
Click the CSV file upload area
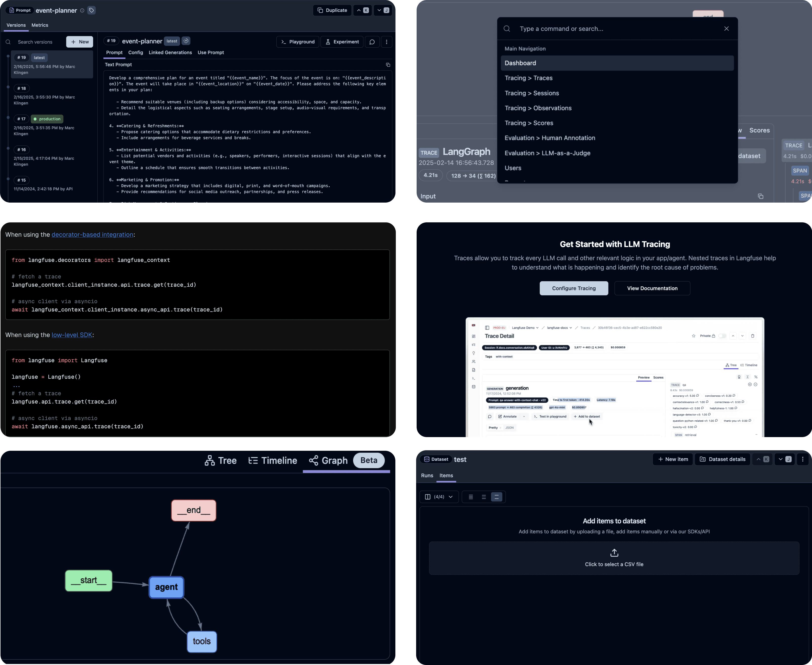coord(614,558)
